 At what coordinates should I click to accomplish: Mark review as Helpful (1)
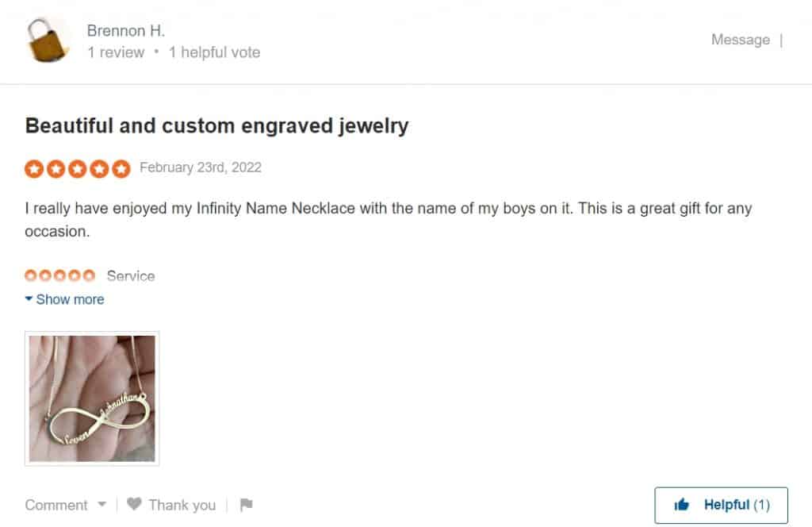(x=721, y=506)
